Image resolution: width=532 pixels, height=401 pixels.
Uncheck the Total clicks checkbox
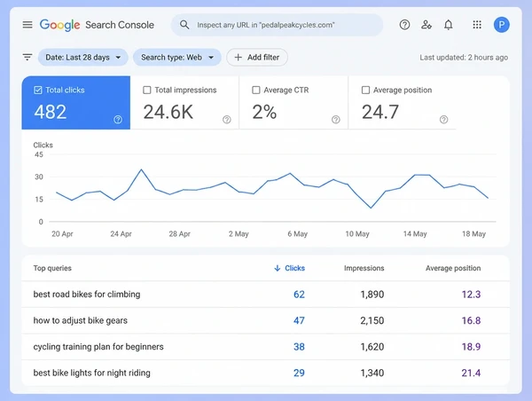38,90
